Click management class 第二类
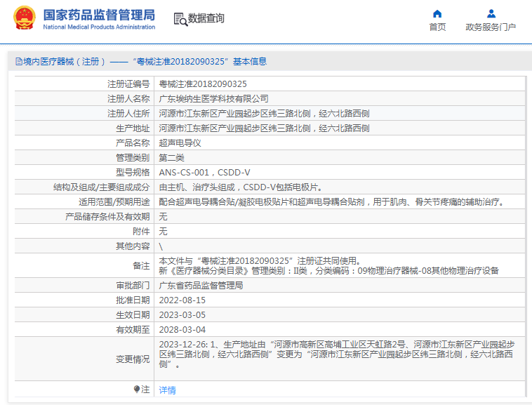 [171, 158]
